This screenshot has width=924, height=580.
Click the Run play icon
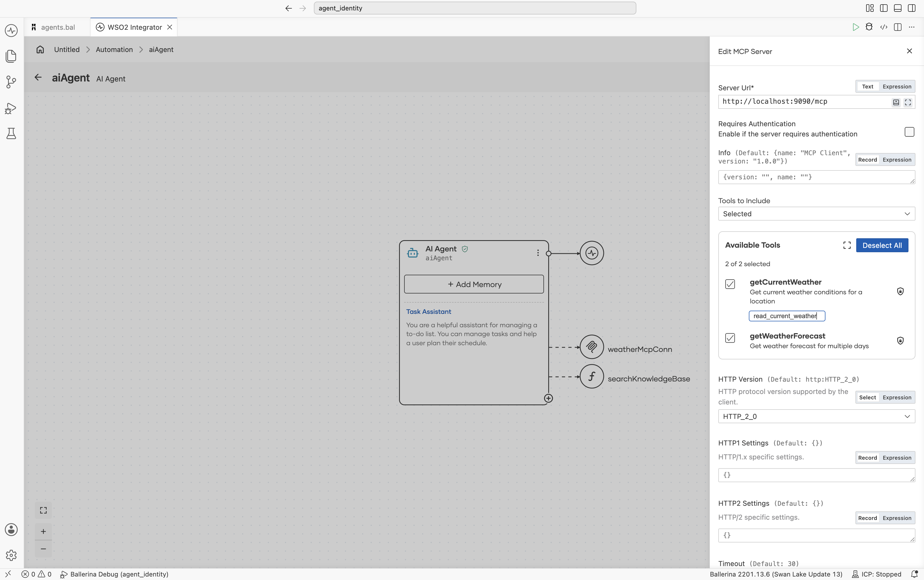855,27
